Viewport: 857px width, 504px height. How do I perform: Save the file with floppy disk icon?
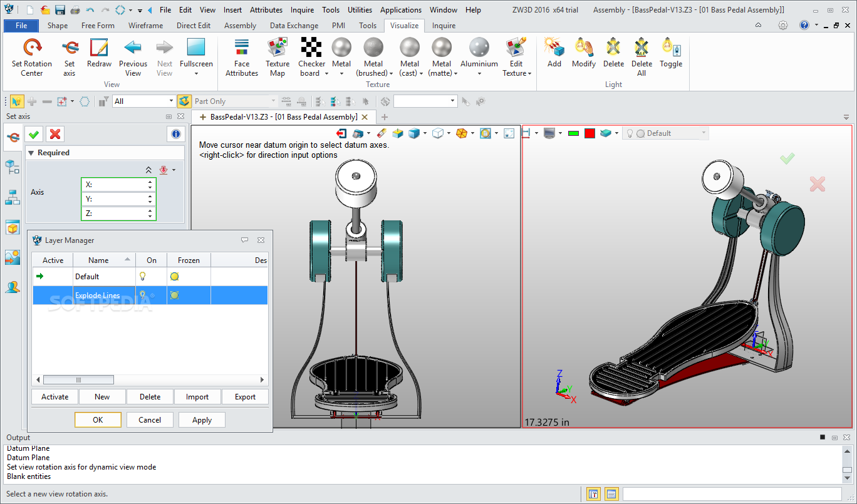(x=60, y=10)
